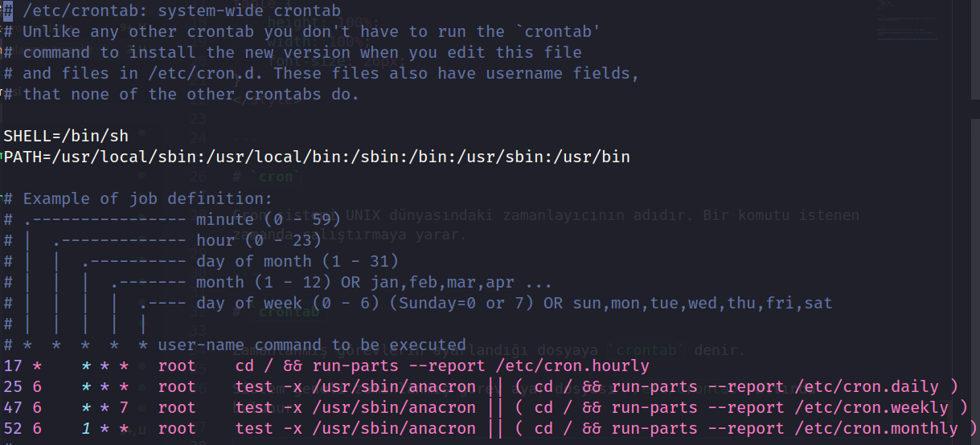Place cursor on the SHELL=/bin/sh line
Viewport: 980px width, 445px height.
pos(66,136)
